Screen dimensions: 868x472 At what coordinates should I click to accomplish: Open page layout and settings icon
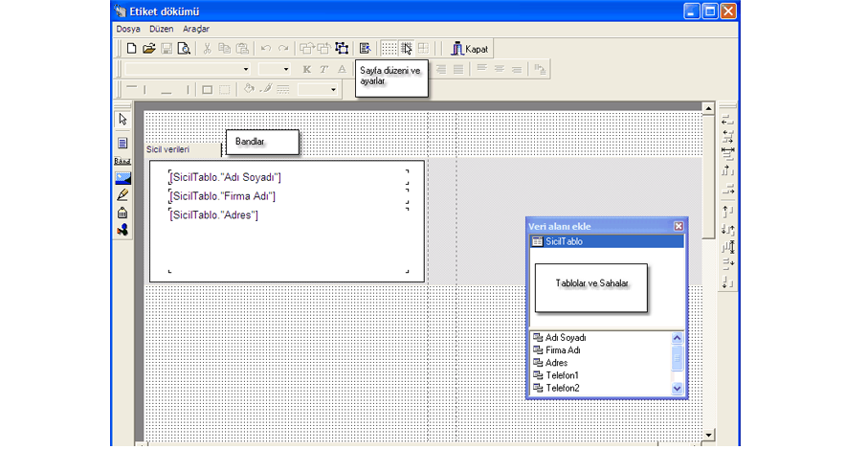coord(365,48)
